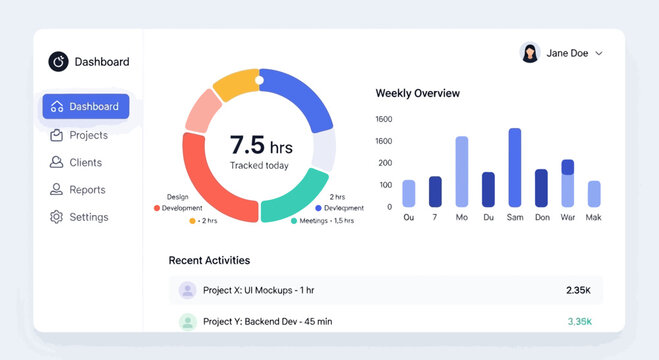The image size is (659, 360).
Task: Click the Mo bar in Weekly Overview
Action: [x=462, y=171]
